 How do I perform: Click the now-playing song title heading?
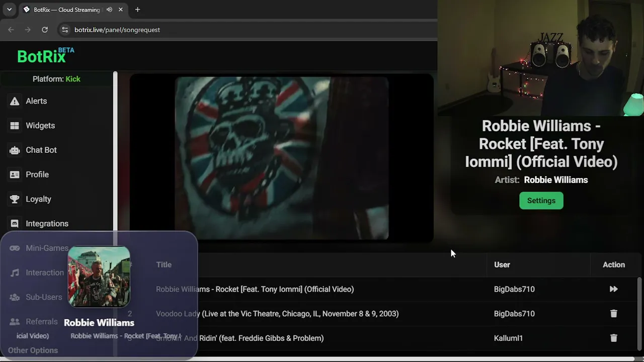pos(541,144)
